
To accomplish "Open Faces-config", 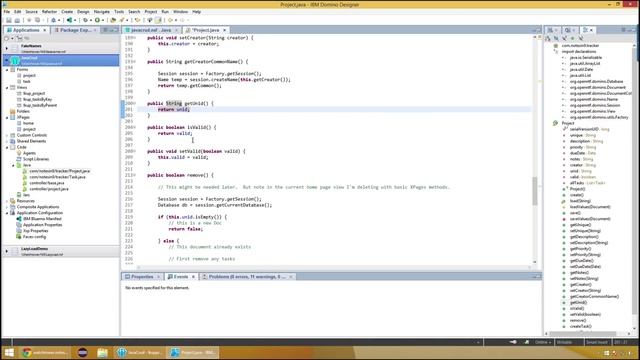I will [x=34, y=237].
